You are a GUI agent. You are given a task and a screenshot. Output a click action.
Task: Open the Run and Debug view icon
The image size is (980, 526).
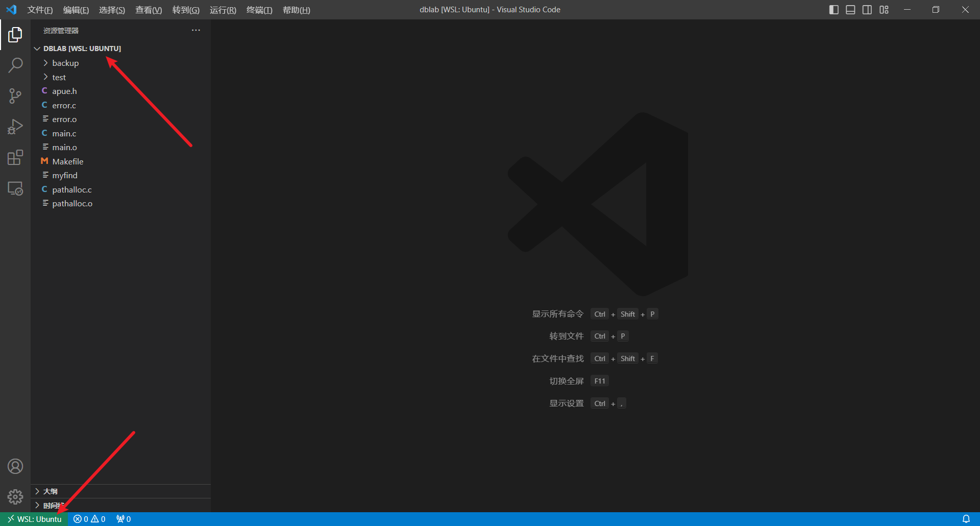(x=15, y=127)
